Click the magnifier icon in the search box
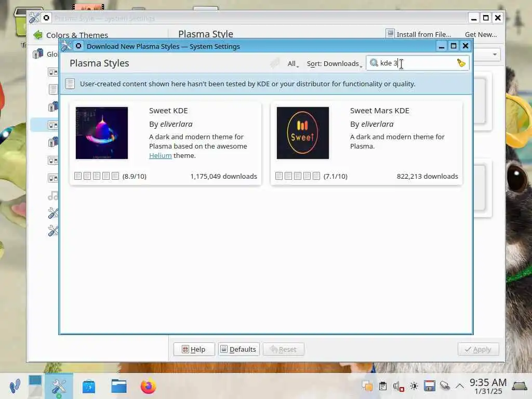The image size is (532, 399). [x=374, y=63]
